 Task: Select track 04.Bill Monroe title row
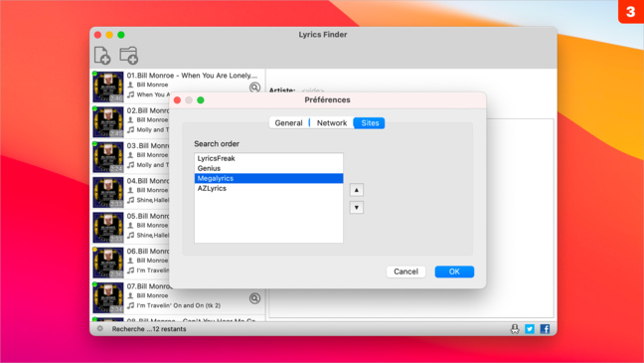[148, 181]
